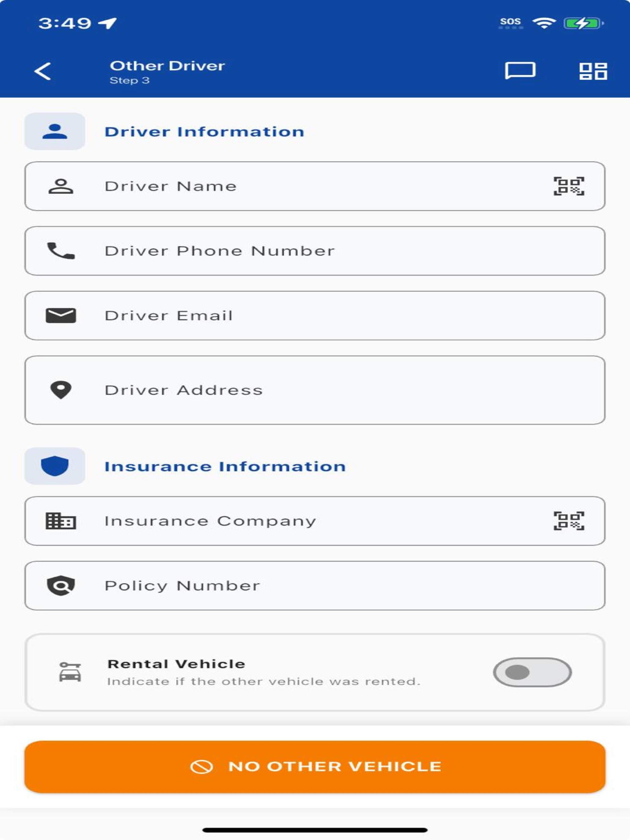Screen dimensions: 630x840
Task: Focus the Insurance Company field
Action: (x=315, y=521)
